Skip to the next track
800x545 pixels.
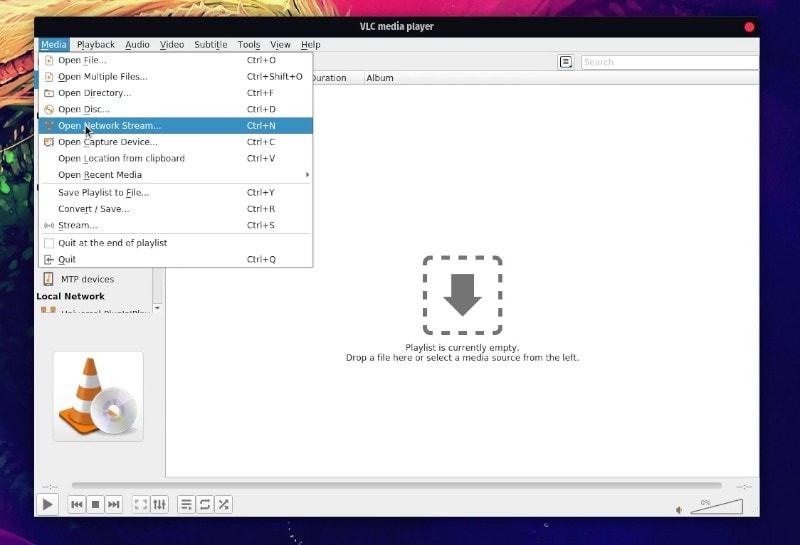[114, 505]
